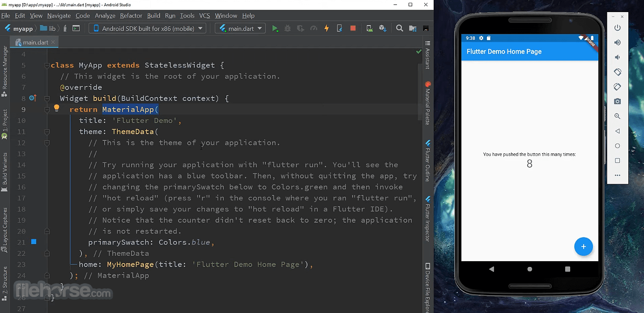This screenshot has width=644, height=313.
Task: Open the device selector Android SDK dropdown
Action: coord(147,28)
